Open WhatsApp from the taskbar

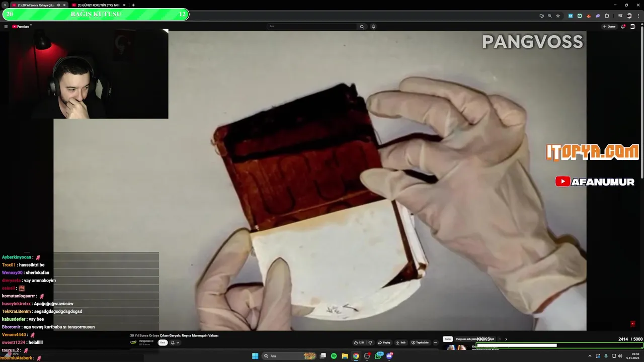coord(378,356)
